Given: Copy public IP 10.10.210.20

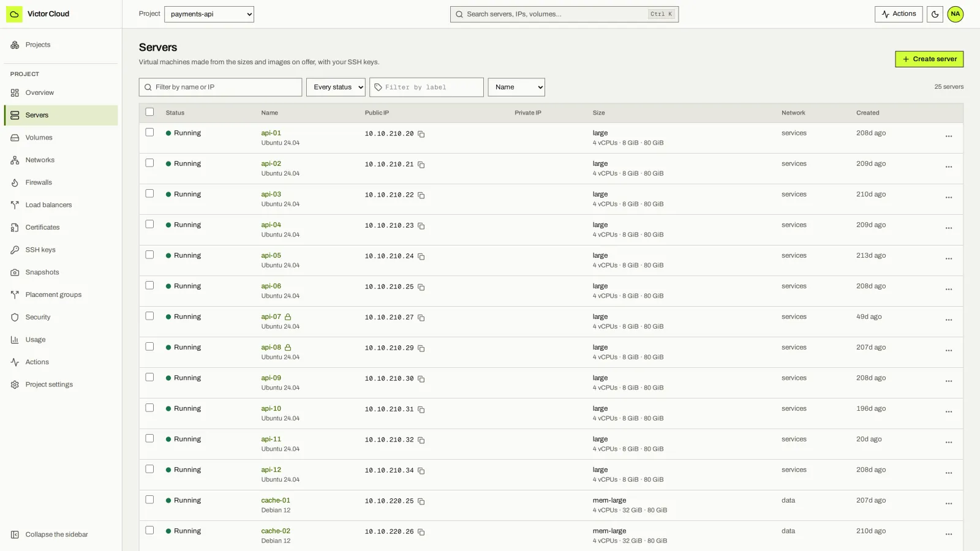Looking at the screenshot, I should click(x=421, y=134).
